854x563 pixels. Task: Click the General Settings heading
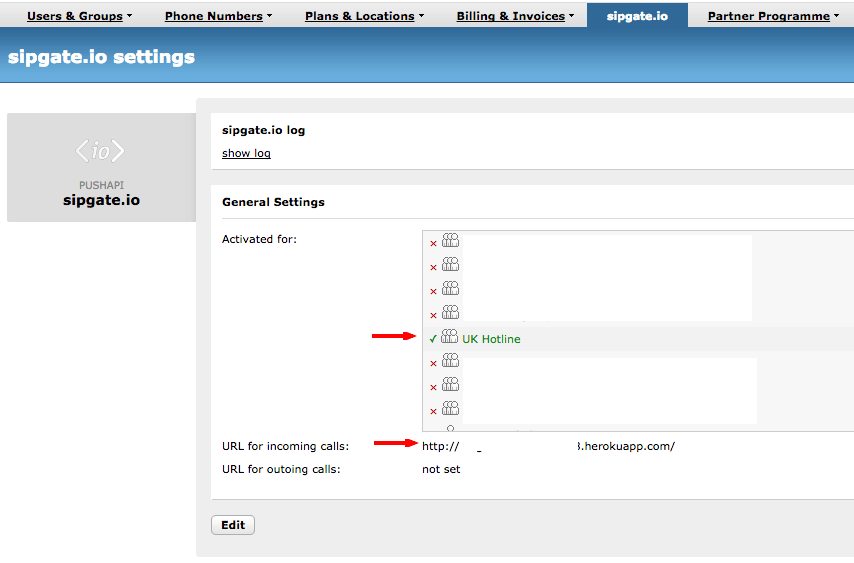[273, 202]
